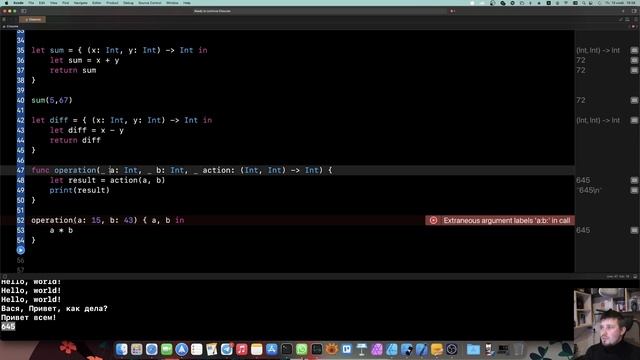Click console line 'Привет всем!'

pyautogui.click(x=29, y=318)
